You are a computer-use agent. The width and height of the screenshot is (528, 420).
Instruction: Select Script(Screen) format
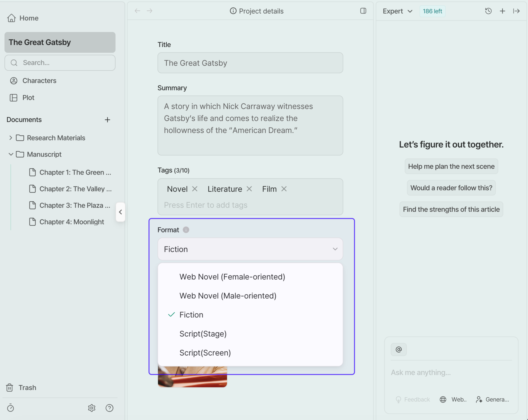(250, 353)
